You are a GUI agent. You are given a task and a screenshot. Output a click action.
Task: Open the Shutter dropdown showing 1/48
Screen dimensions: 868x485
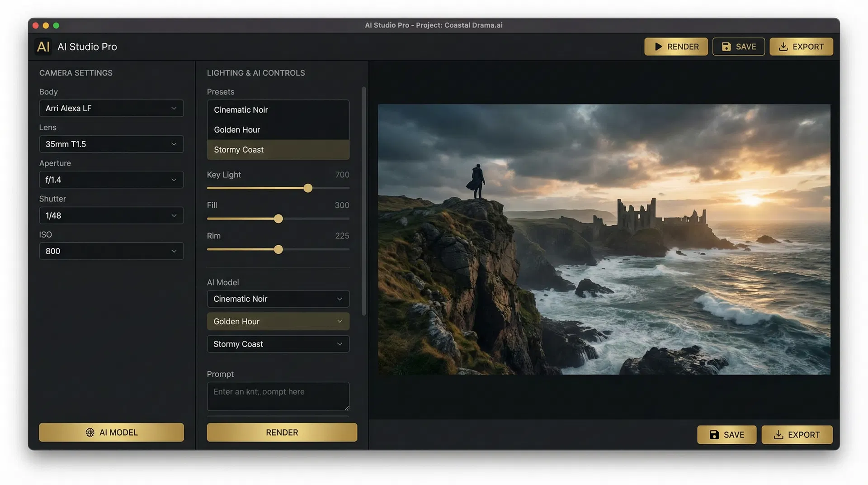(111, 215)
